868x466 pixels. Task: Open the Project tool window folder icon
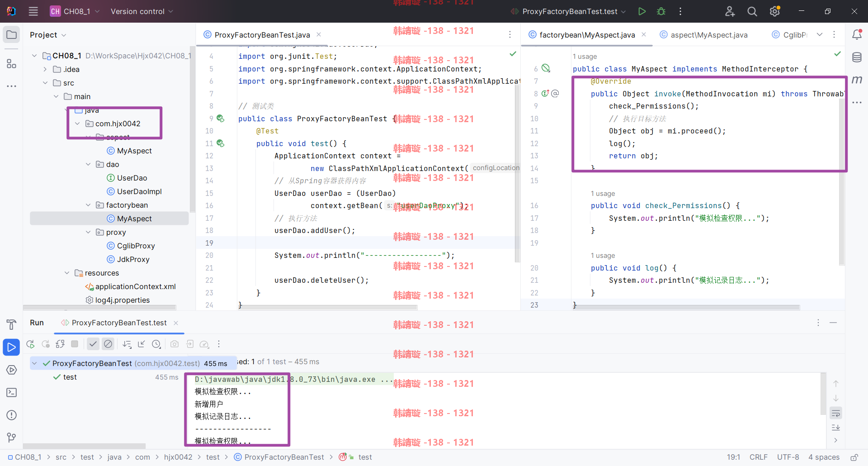pyautogui.click(x=12, y=35)
